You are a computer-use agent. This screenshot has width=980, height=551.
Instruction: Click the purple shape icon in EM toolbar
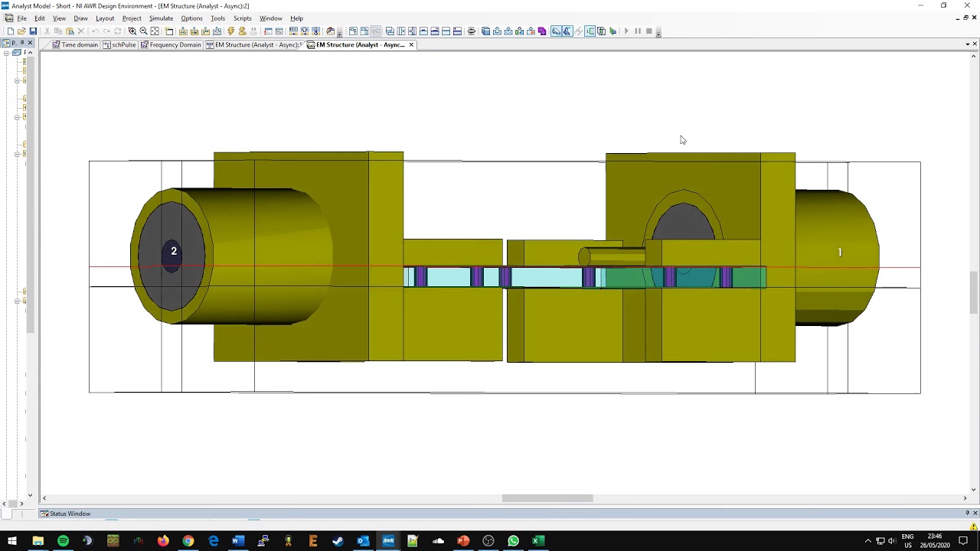coord(542,31)
